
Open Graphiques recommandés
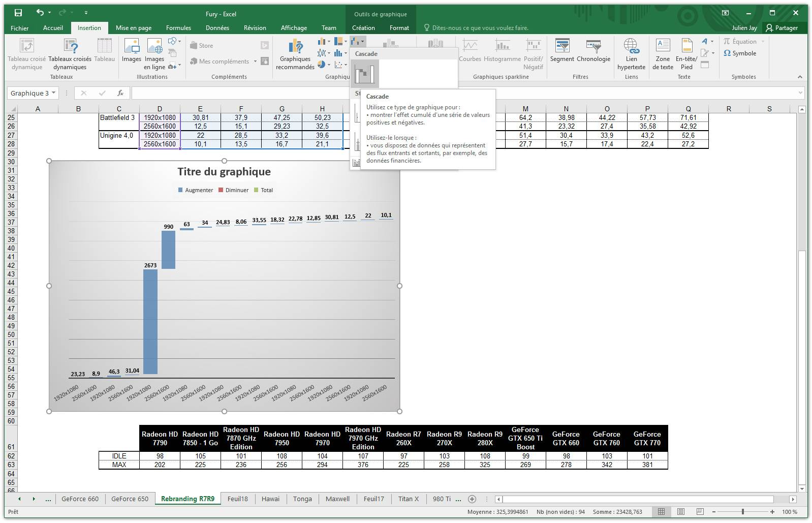tap(295, 55)
